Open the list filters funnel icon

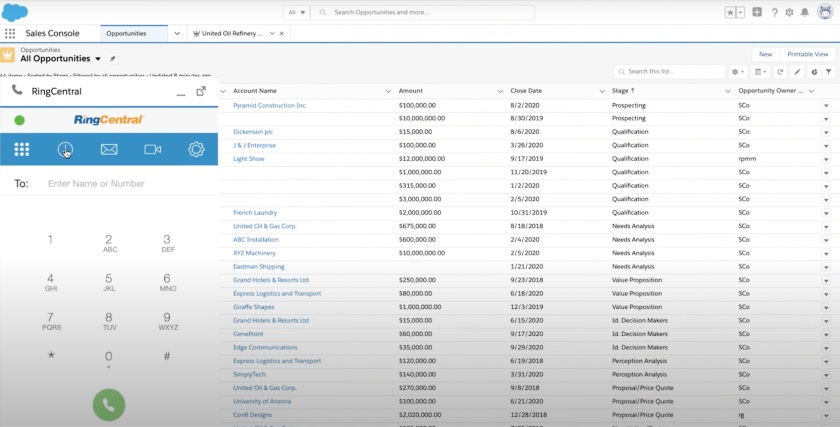829,72
